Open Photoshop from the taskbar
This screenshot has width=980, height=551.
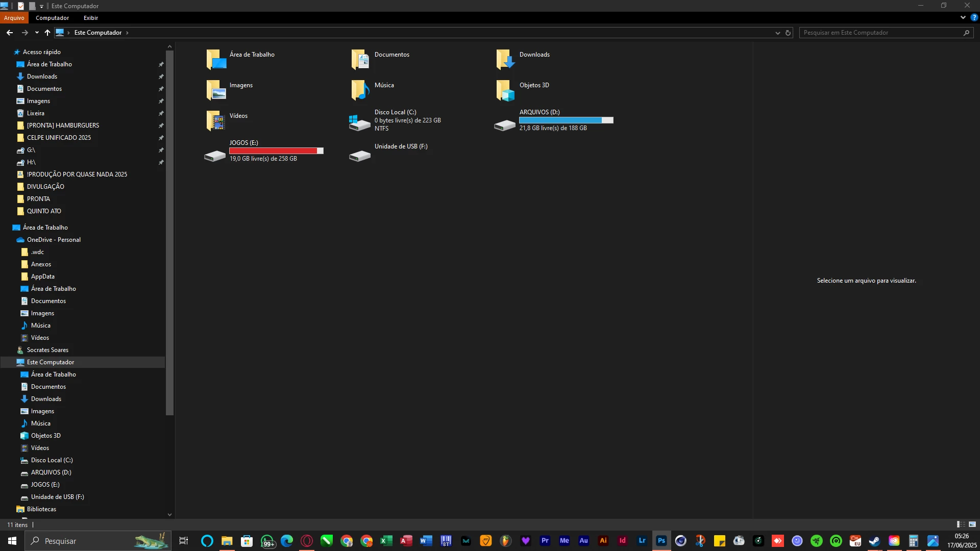pyautogui.click(x=661, y=541)
